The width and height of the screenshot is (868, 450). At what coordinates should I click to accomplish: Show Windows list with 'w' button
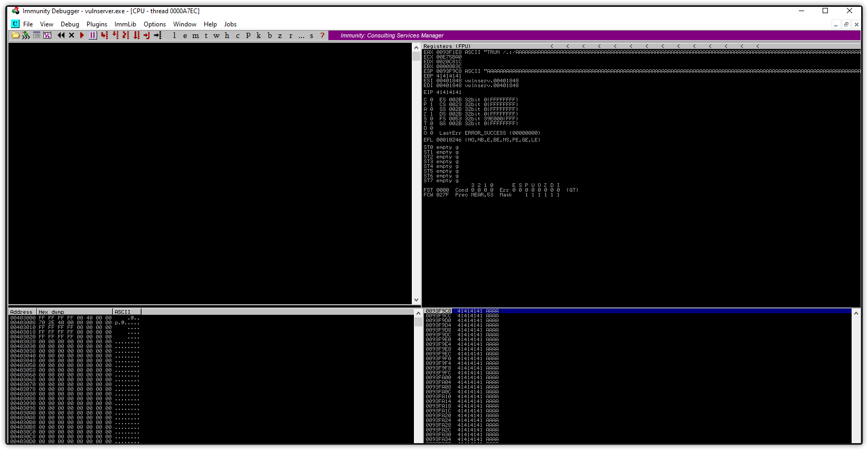[216, 35]
